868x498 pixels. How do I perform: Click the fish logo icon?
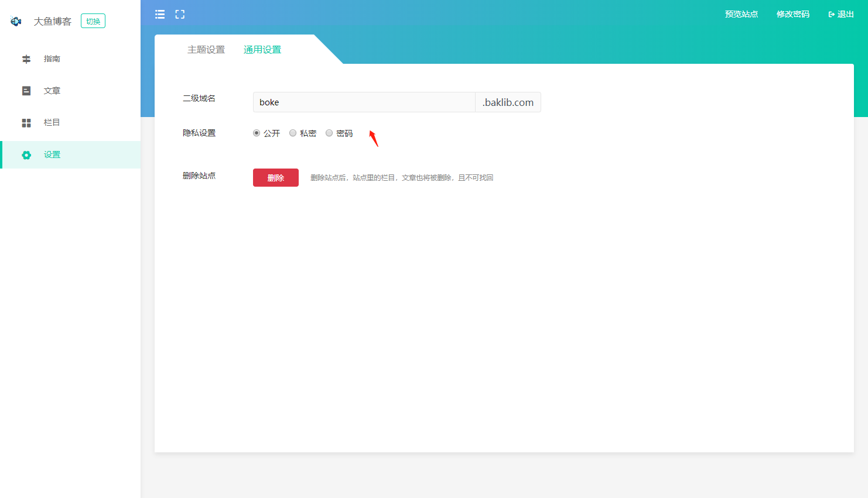point(16,21)
